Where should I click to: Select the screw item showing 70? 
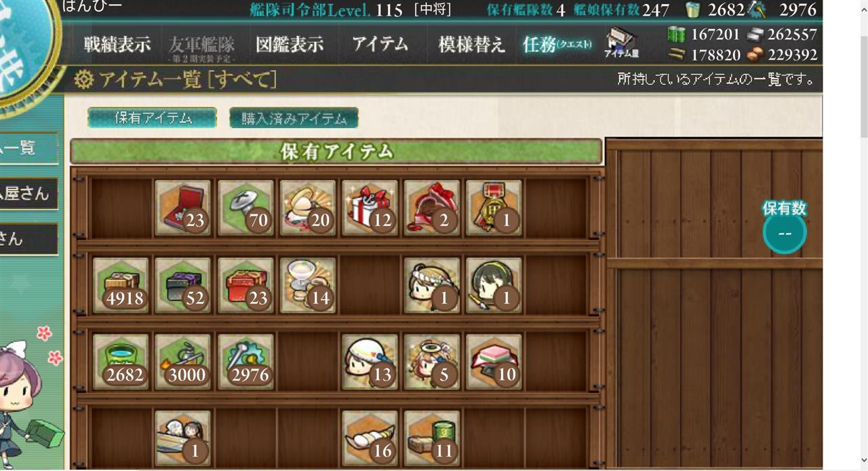point(245,208)
